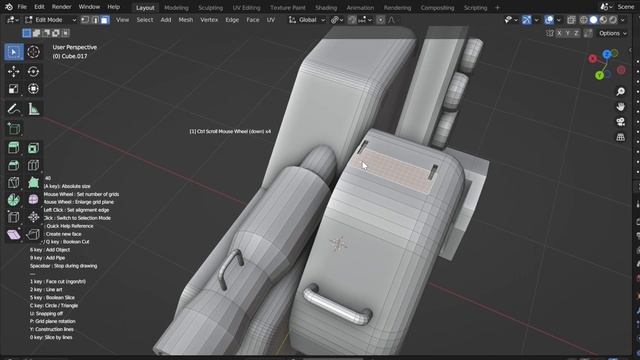Select the Spin tool
This screenshot has height=360, width=640.
(13, 200)
